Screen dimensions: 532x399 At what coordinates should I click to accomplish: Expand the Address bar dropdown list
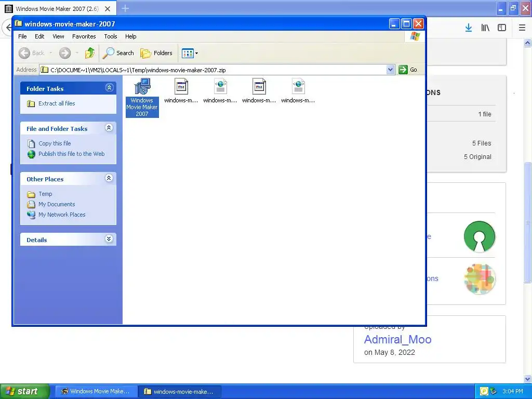point(390,70)
